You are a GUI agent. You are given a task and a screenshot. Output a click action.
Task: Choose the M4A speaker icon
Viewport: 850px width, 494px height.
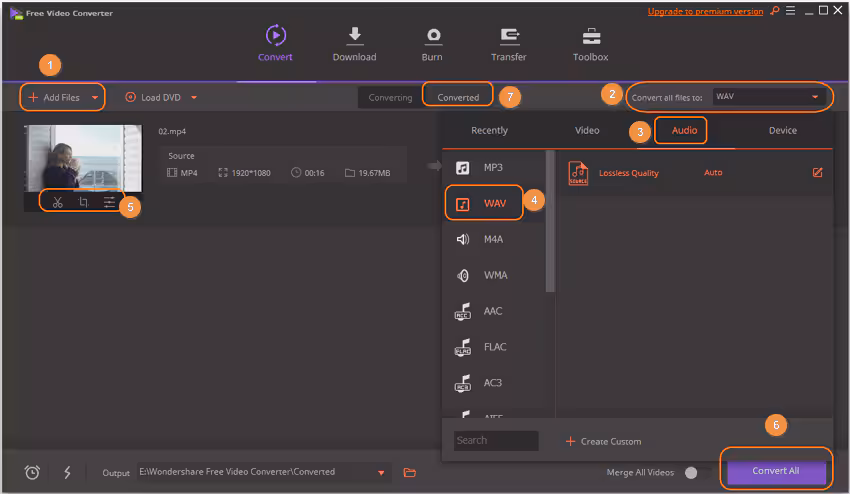click(462, 239)
